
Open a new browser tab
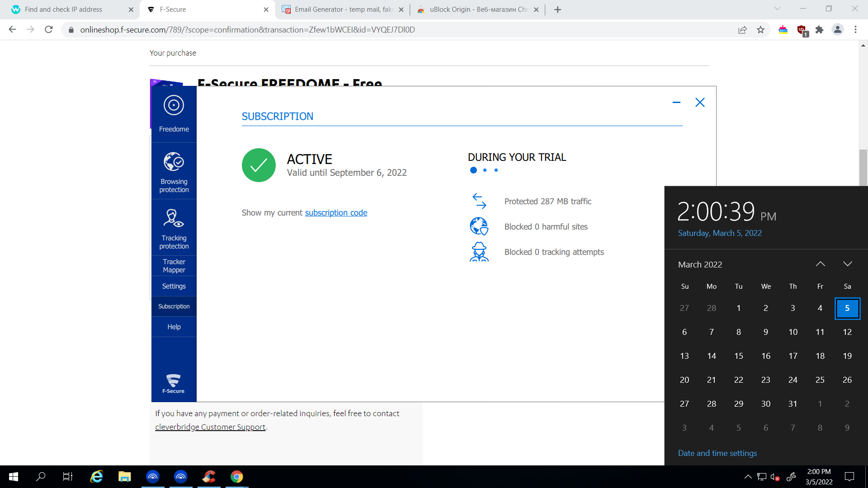tap(558, 9)
